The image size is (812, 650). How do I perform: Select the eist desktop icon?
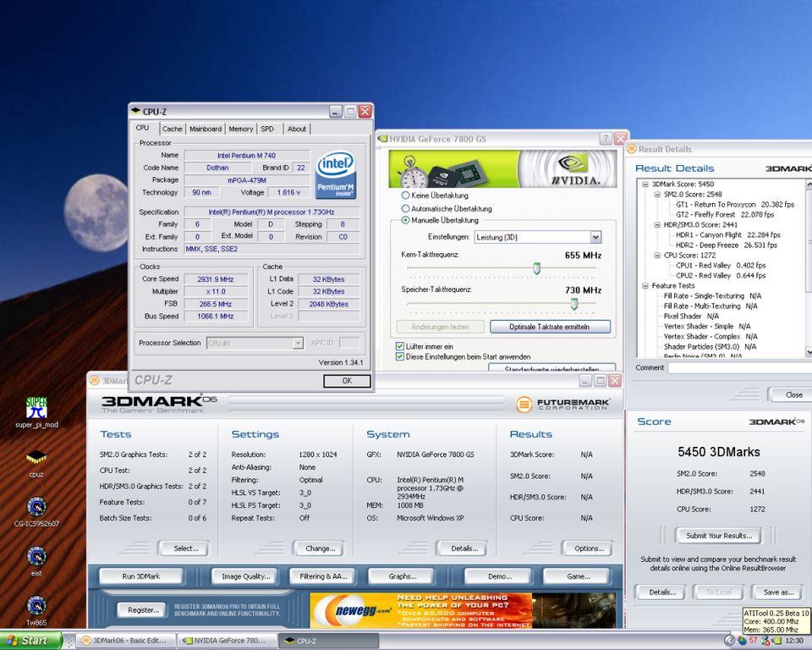tap(36, 556)
